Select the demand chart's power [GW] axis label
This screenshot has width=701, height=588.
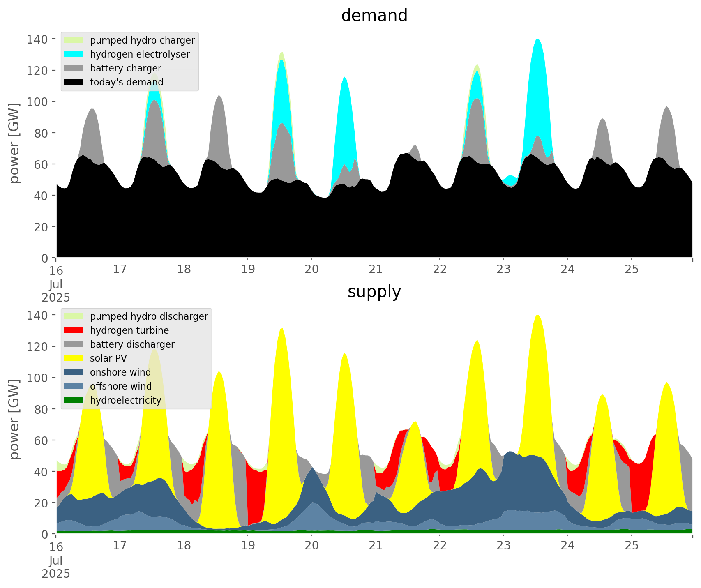click(14, 143)
